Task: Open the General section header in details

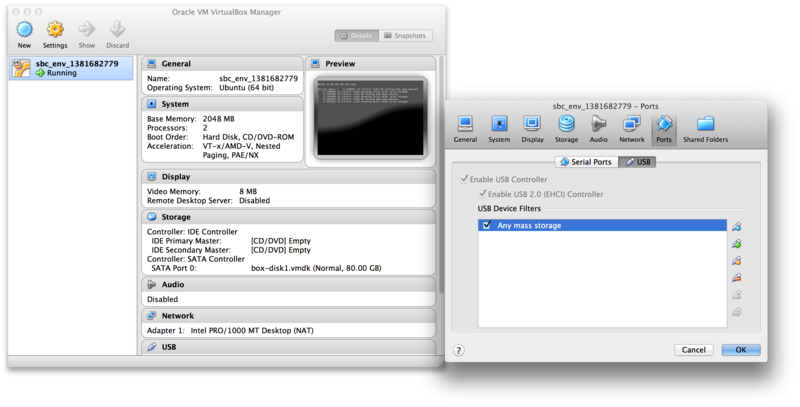Action: (x=222, y=64)
